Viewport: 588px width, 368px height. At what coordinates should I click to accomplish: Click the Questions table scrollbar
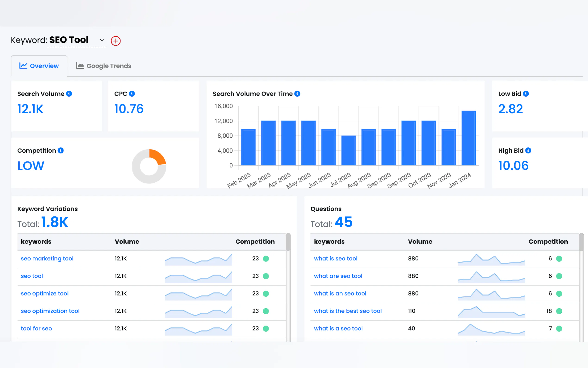[x=581, y=242]
